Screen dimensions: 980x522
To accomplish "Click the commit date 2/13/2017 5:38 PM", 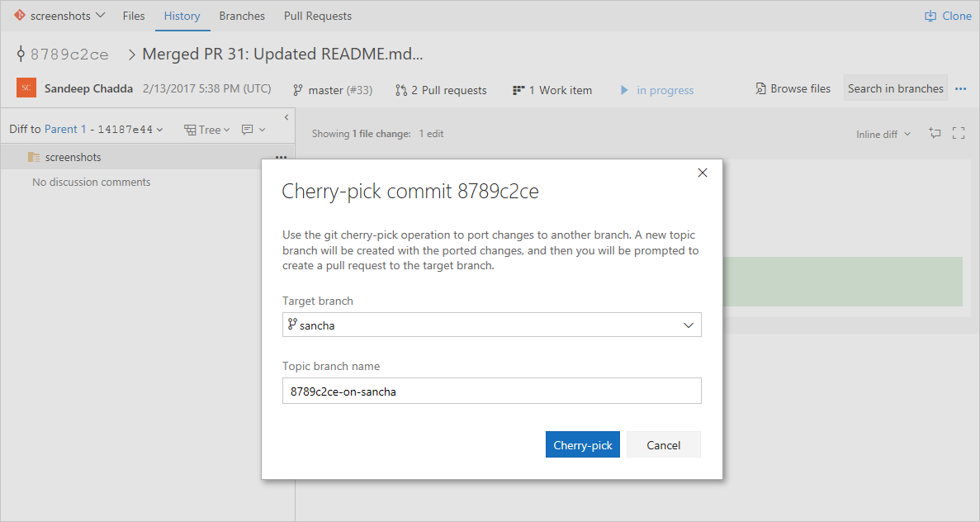I will click(x=207, y=88).
